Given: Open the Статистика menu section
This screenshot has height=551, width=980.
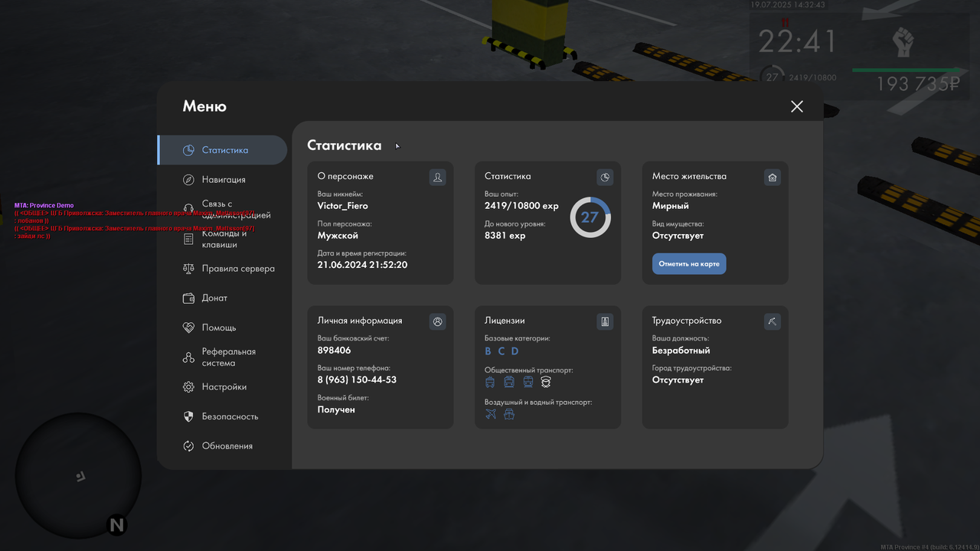Looking at the screenshot, I should coord(222,150).
